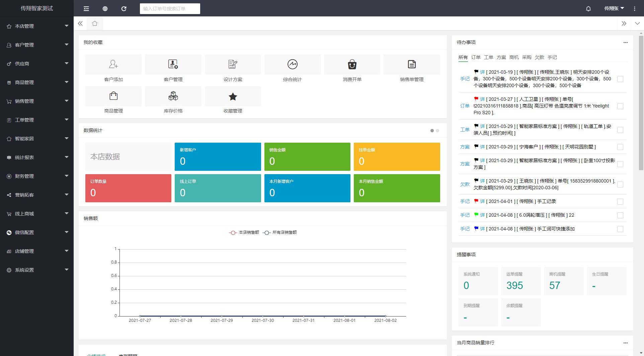Open 库存价格 boxes icon

[x=173, y=96]
